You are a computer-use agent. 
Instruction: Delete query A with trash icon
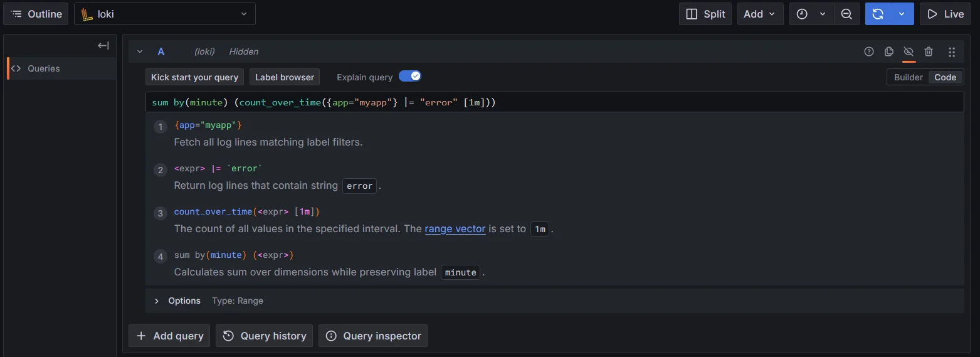(929, 51)
